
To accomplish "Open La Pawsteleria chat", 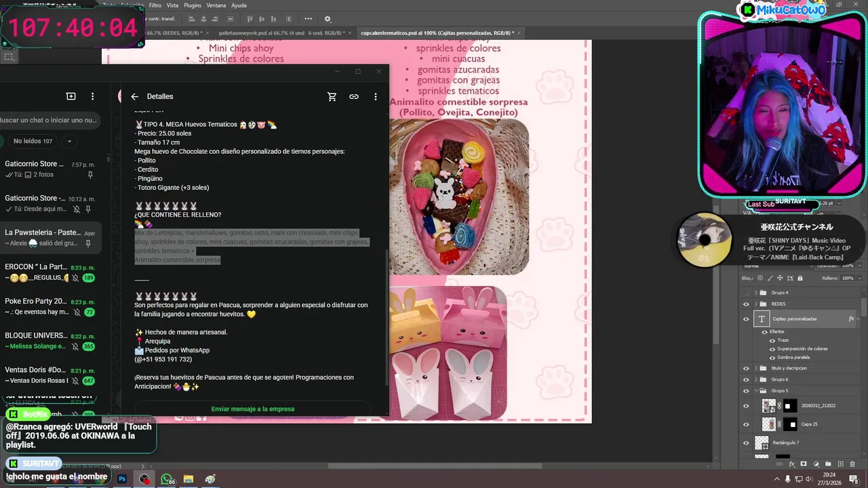I will tap(50, 238).
